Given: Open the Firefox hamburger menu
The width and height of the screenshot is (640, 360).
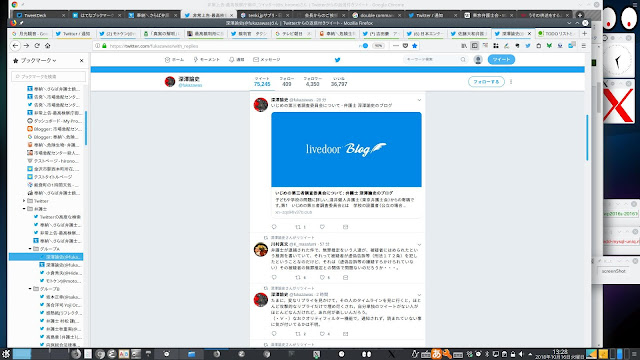Looking at the screenshot, I should 584,46.
